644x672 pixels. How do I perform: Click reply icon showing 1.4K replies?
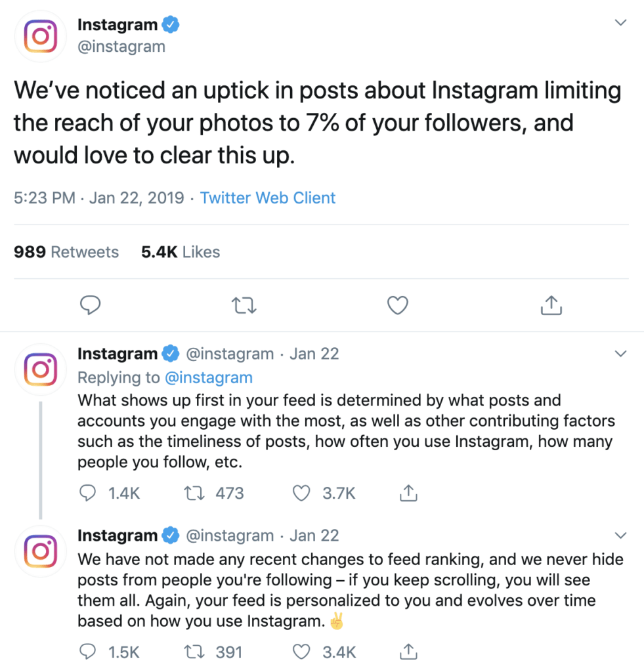tap(88, 493)
